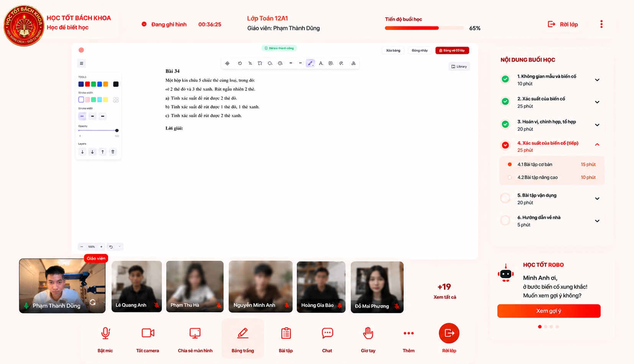Select the polygon lasso shape tool

(260, 63)
